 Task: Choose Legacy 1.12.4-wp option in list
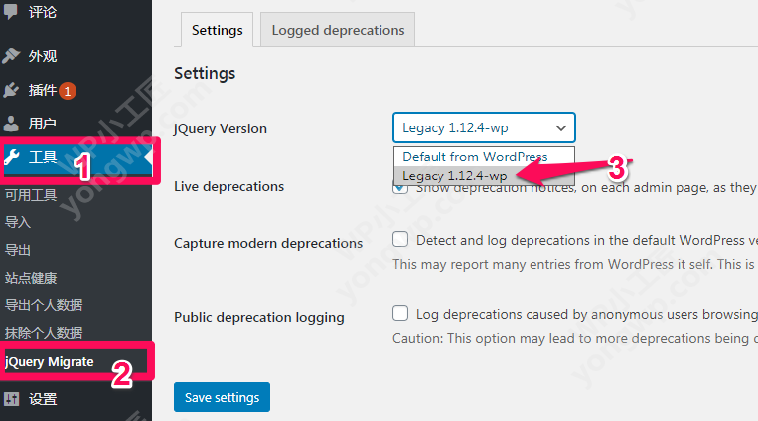tap(454, 176)
